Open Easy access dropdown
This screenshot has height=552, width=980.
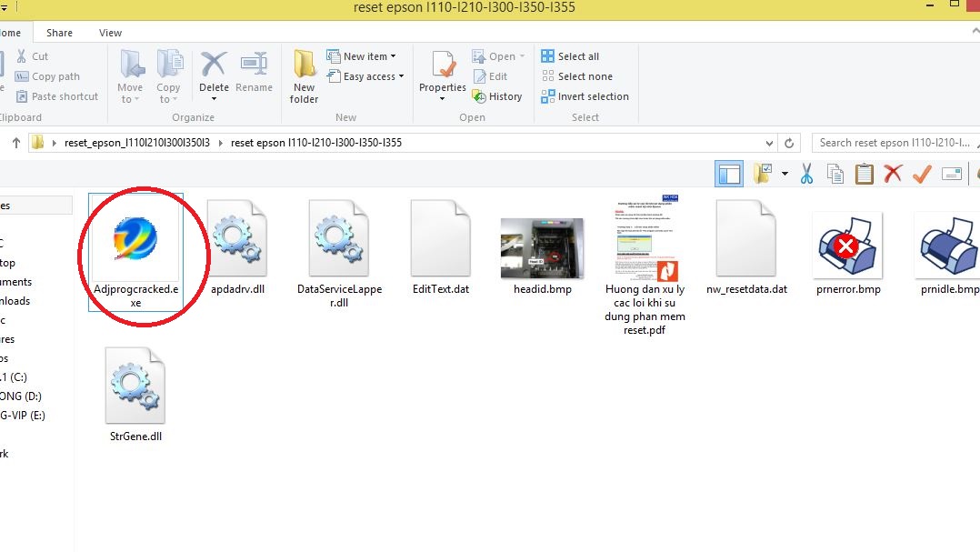[365, 76]
